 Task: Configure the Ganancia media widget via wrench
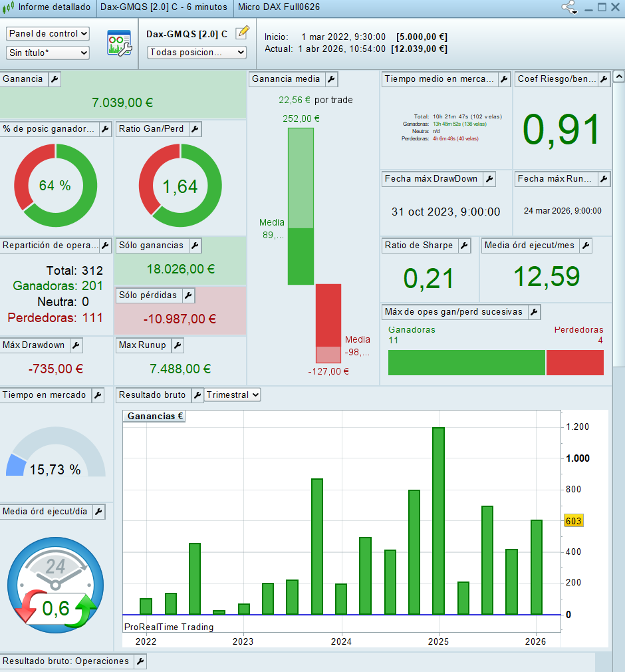[331, 79]
